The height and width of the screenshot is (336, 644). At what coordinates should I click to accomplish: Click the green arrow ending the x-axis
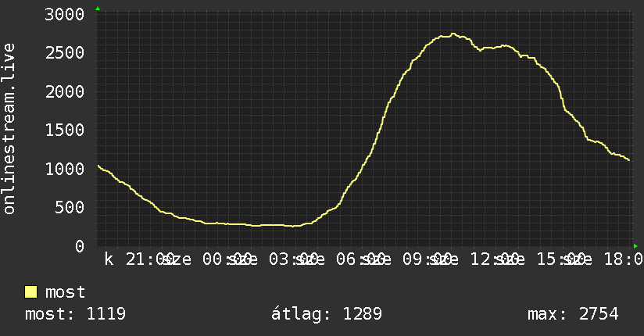(635, 246)
